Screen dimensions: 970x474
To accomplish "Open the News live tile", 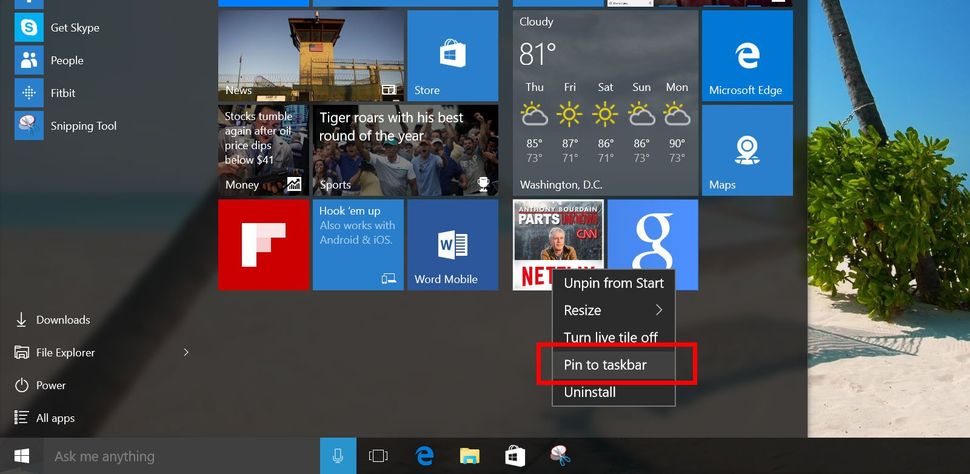I will click(311, 56).
